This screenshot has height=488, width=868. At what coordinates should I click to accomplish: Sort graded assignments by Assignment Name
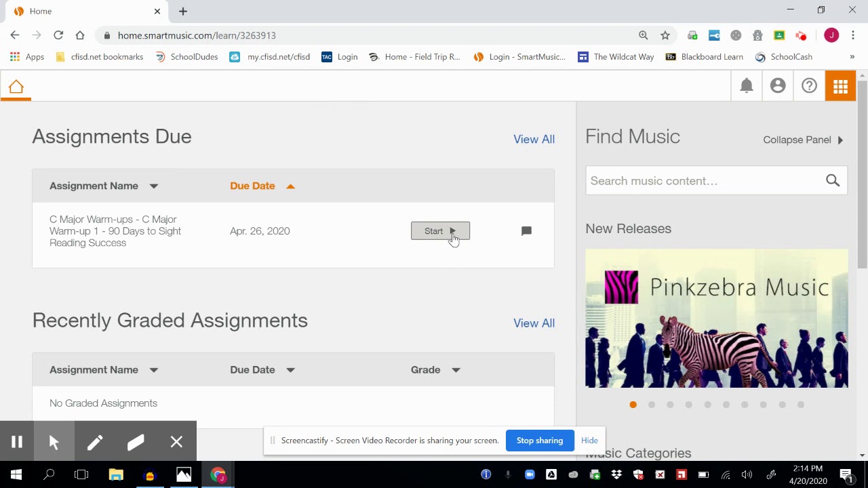pos(154,369)
